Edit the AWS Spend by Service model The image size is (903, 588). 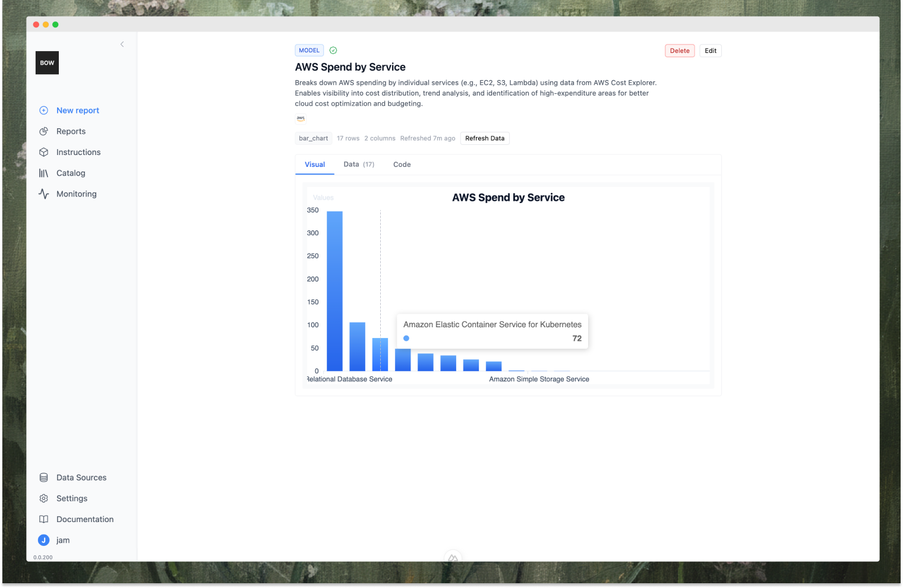pos(711,50)
